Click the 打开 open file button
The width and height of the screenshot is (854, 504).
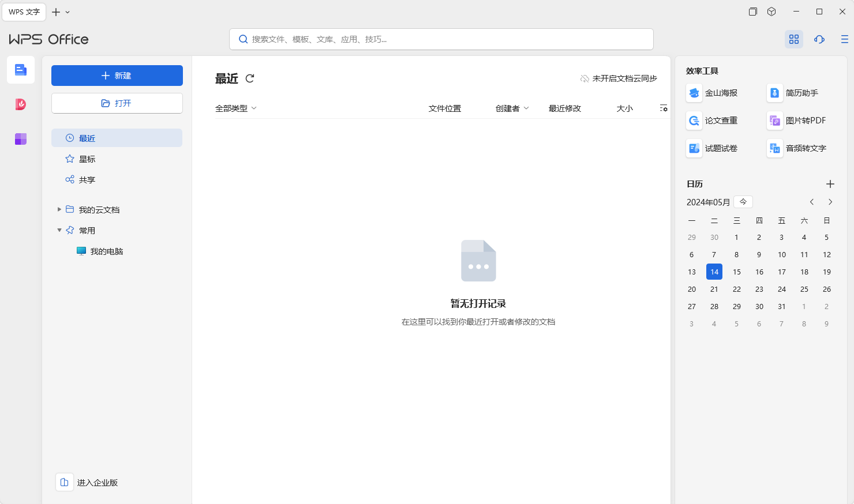[117, 103]
